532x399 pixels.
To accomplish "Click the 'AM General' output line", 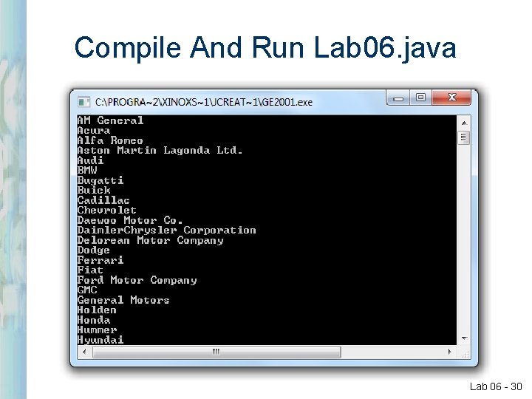I will click(110, 120).
